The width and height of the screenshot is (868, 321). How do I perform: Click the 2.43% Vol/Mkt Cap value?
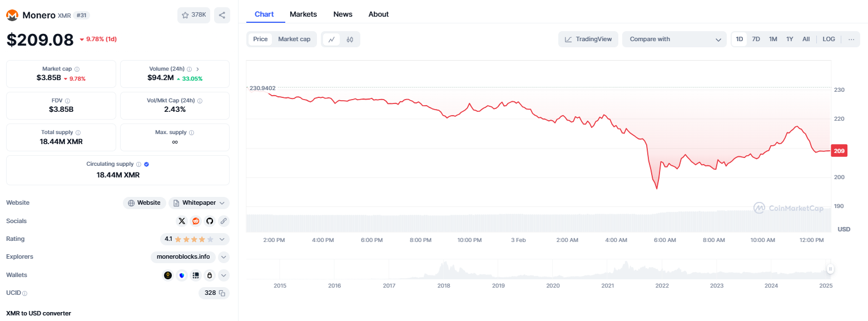click(x=175, y=110)
